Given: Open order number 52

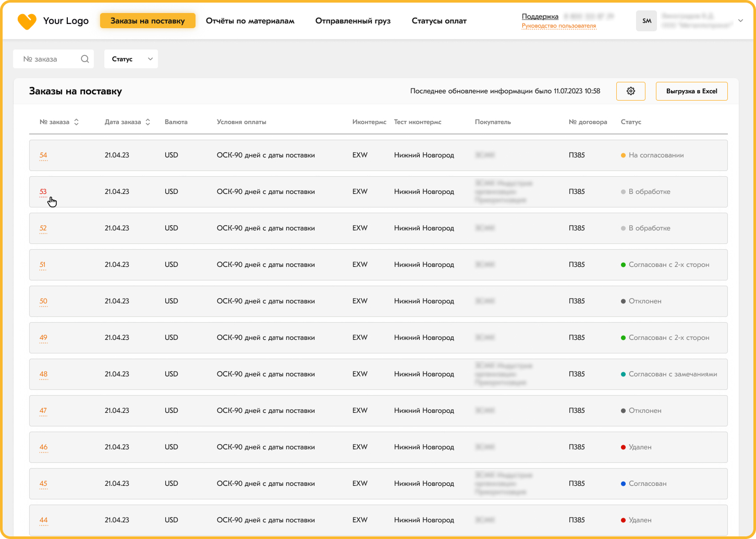Looking at the screenshot, I should point(43,228).
